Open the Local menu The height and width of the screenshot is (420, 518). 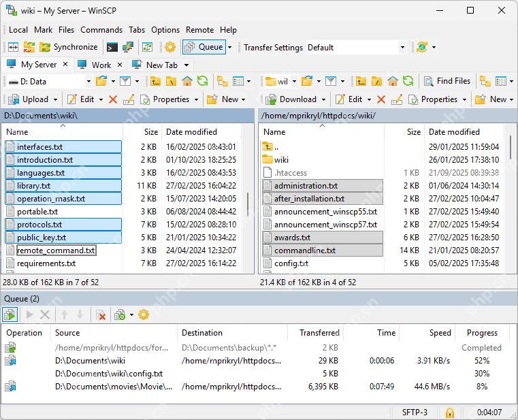pyautogui.click(x=18, y=30)
